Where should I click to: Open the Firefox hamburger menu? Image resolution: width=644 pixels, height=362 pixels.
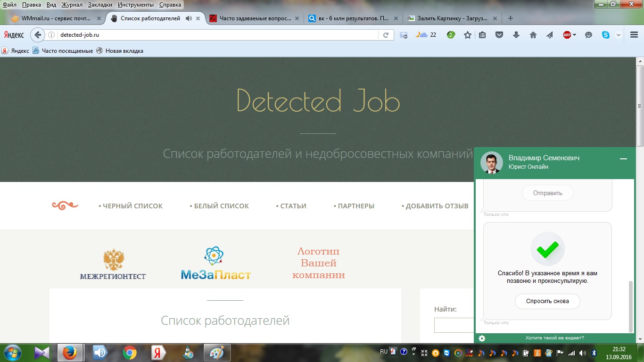(x=634, y=35)
